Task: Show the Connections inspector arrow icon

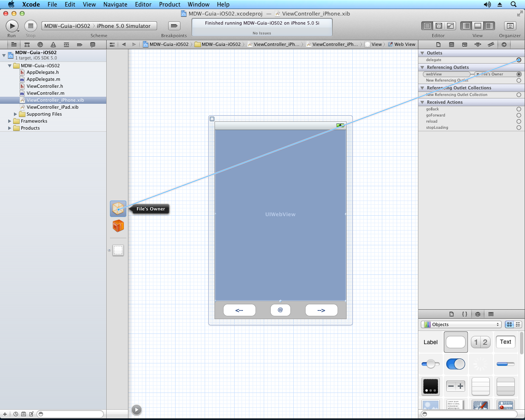Action: point(504,44)
